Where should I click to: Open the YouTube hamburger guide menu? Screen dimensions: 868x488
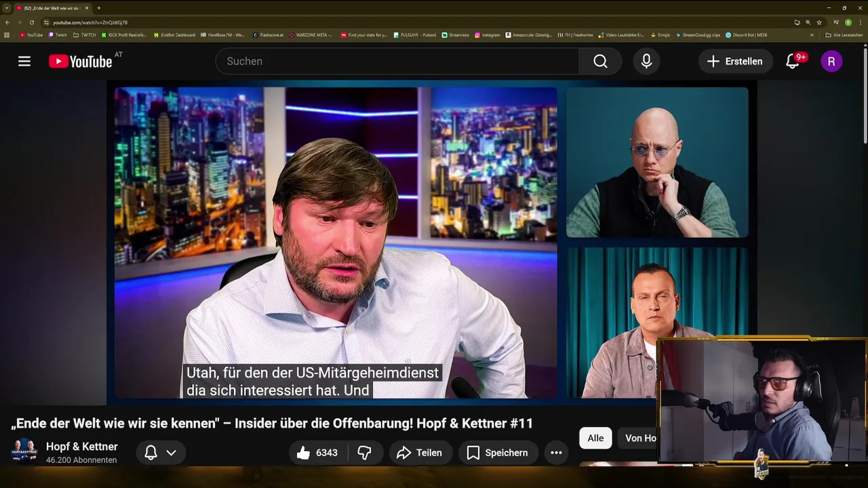(24, 61)
